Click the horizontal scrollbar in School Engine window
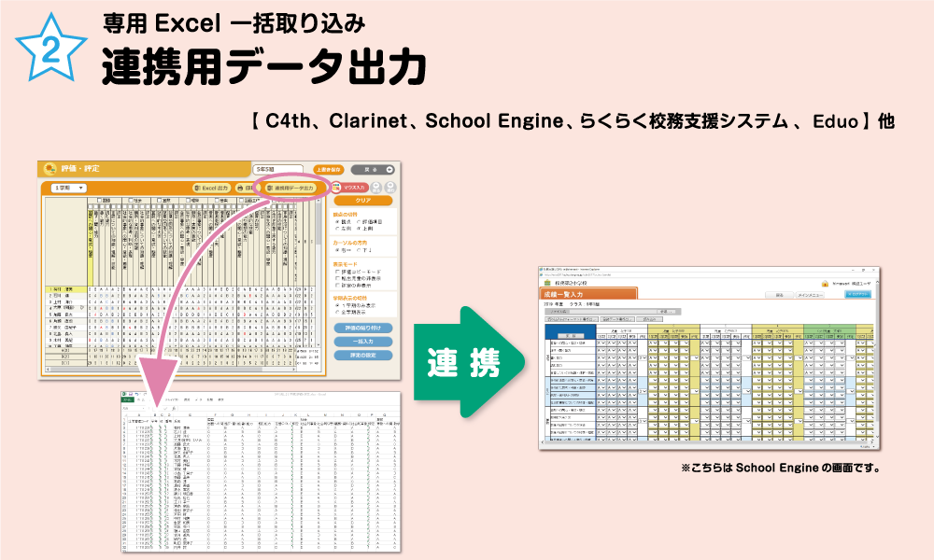The width and height of the screenshot is (934, 560). click(x=706, y=442)
